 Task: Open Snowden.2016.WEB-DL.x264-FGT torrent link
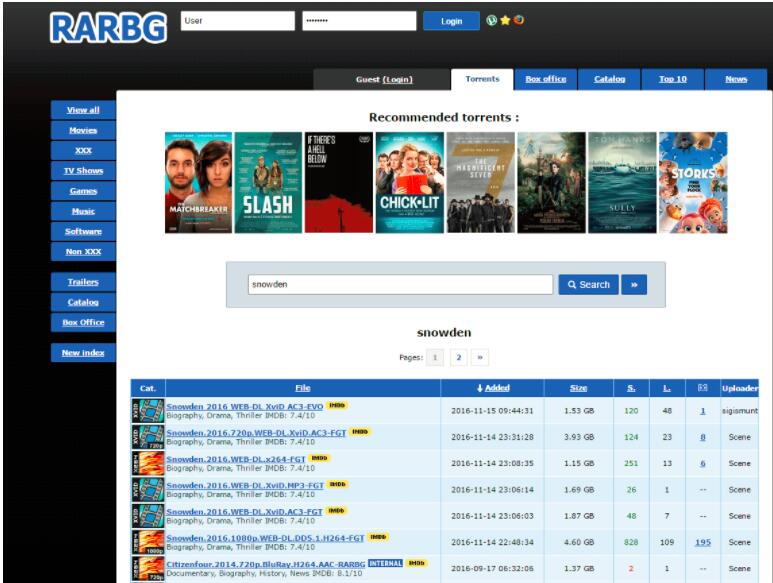point(236,459)
